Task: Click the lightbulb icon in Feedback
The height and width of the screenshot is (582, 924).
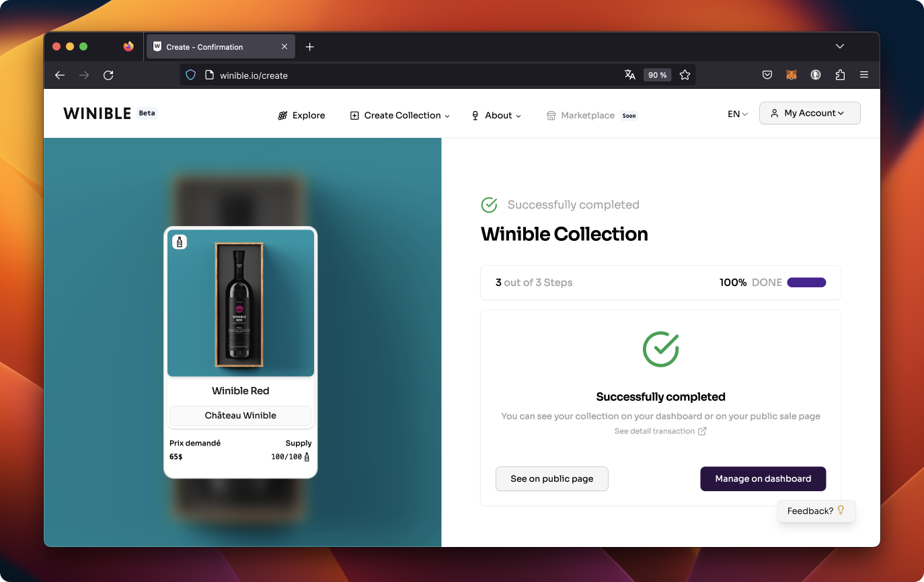Action: 841,511
